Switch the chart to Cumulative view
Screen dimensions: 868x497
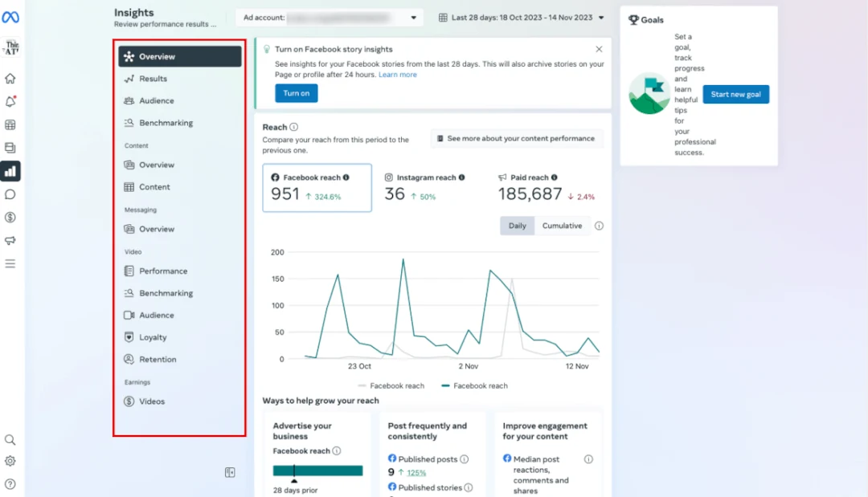(562, 226)
